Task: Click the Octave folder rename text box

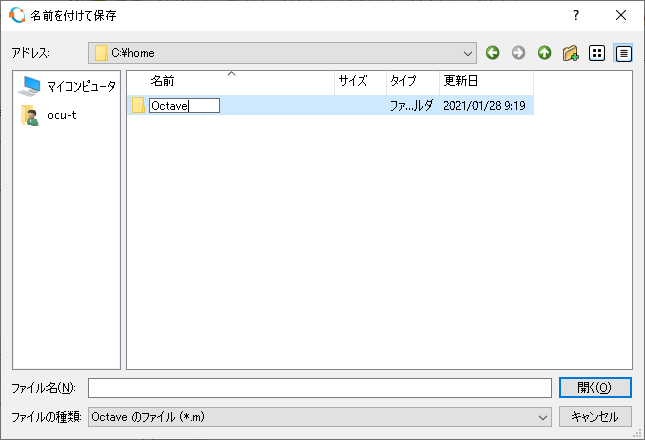Action: pyautogui.click(x=183, y=105)
